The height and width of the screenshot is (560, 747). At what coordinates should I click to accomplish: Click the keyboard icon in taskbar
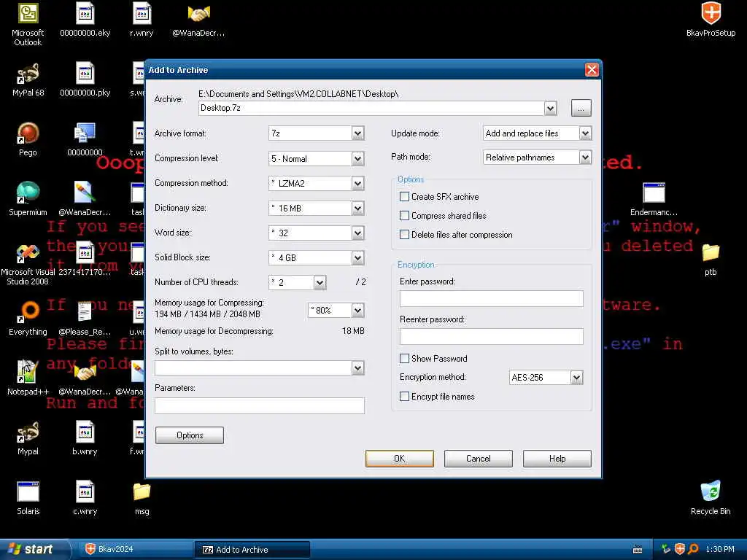(x=638, y=550)
